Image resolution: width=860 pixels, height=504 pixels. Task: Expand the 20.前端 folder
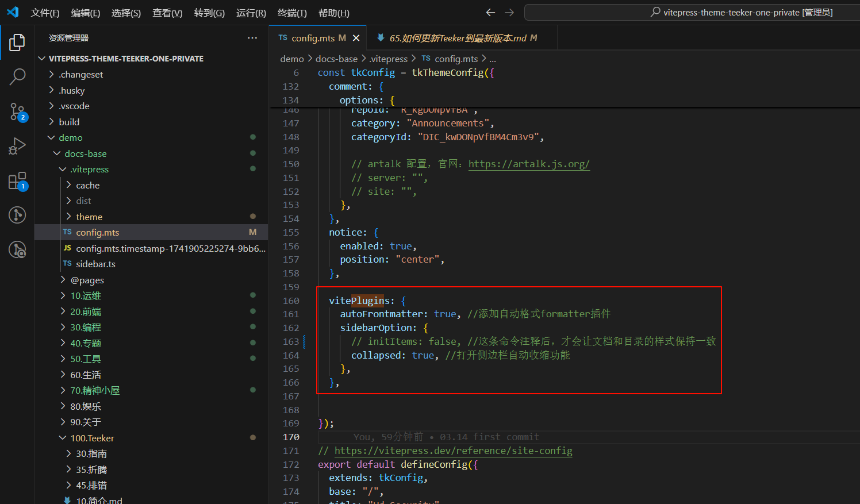click(86, 311)
